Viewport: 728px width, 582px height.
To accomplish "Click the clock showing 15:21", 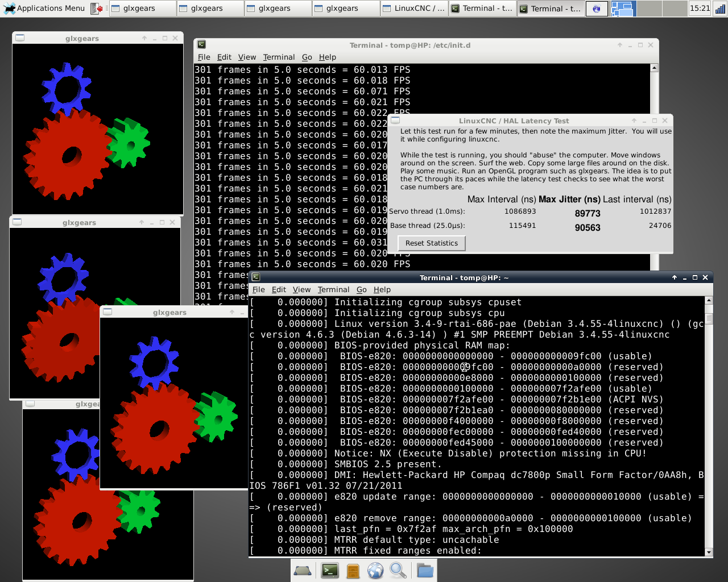I will pos(700,9).
